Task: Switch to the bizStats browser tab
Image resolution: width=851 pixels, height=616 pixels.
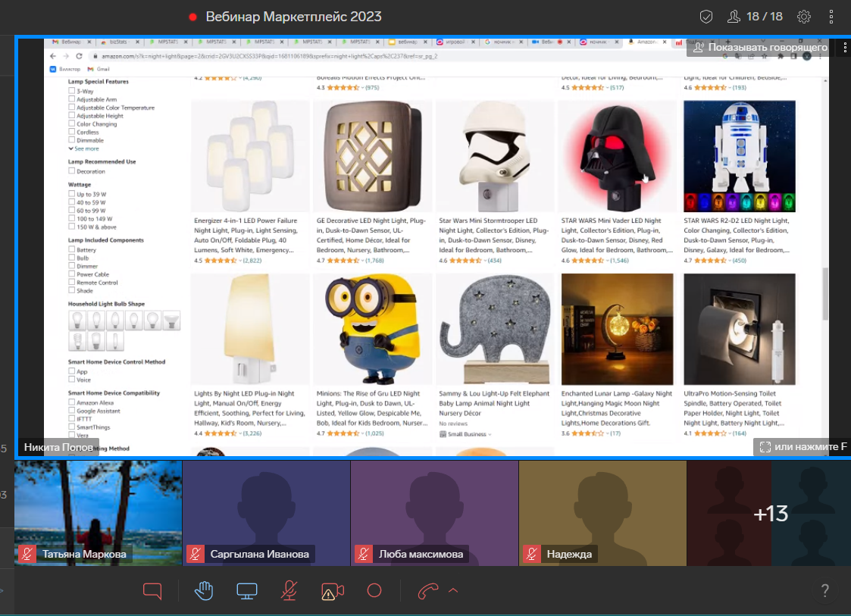Action: coord(118,42)
